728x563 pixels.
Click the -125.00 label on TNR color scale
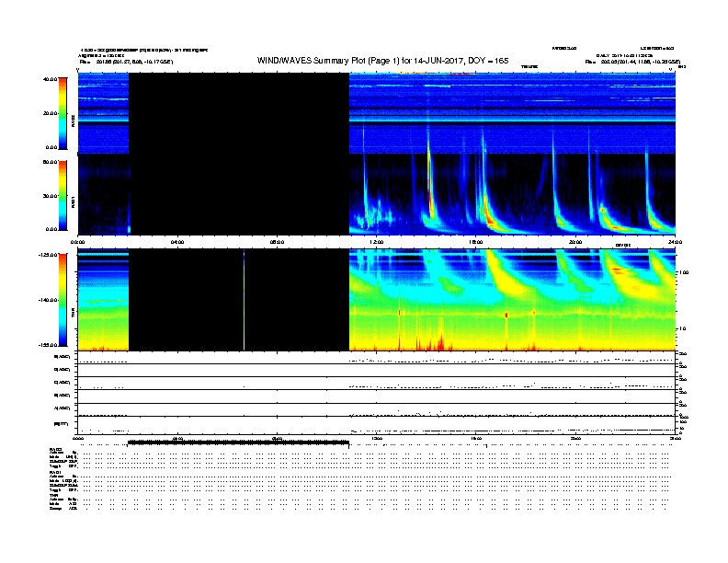click(x=49, y=255)
